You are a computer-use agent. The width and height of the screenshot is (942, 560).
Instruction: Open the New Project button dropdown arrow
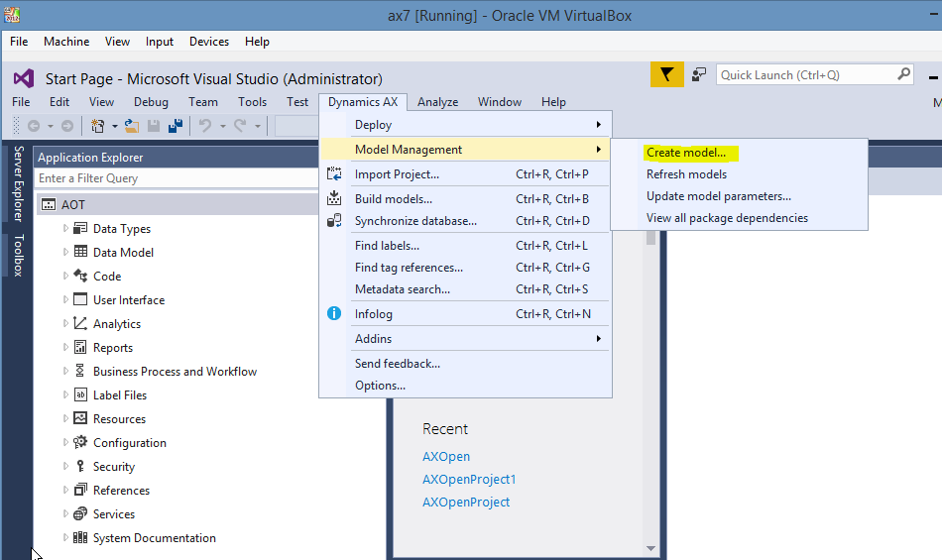tap(115, 126)
